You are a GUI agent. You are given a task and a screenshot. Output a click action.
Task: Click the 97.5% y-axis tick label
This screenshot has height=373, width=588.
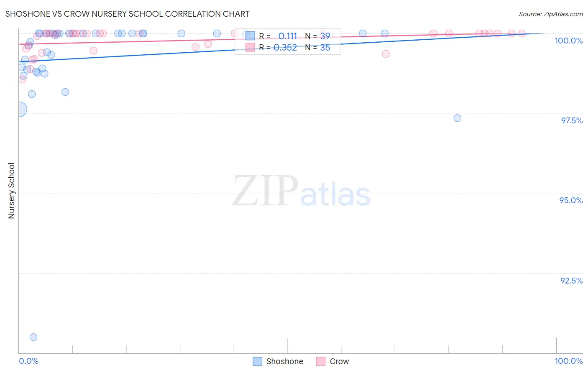572,120
